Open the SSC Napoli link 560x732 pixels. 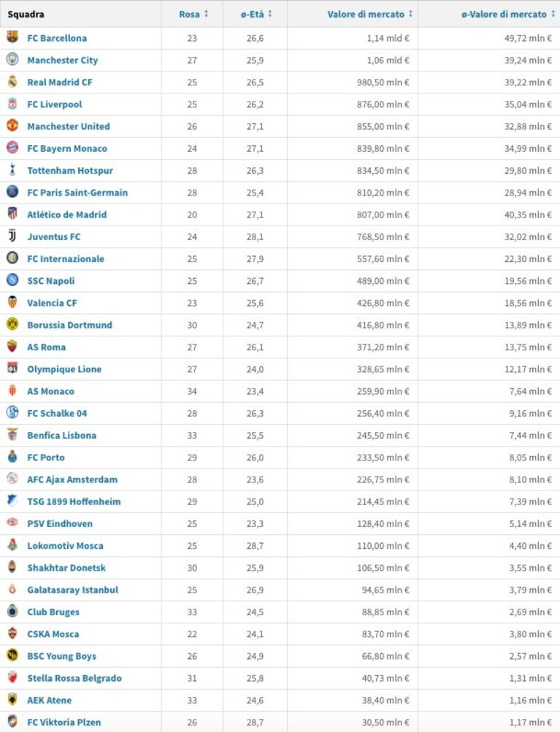pos(51,281)
